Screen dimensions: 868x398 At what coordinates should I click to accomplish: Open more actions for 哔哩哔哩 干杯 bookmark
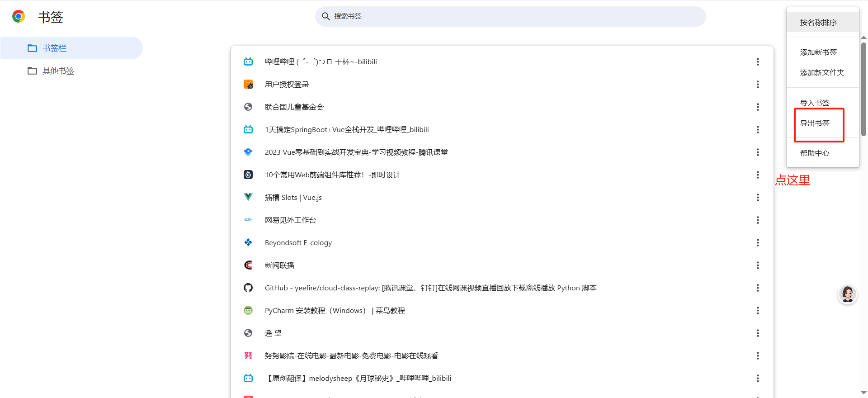point(758,62)
